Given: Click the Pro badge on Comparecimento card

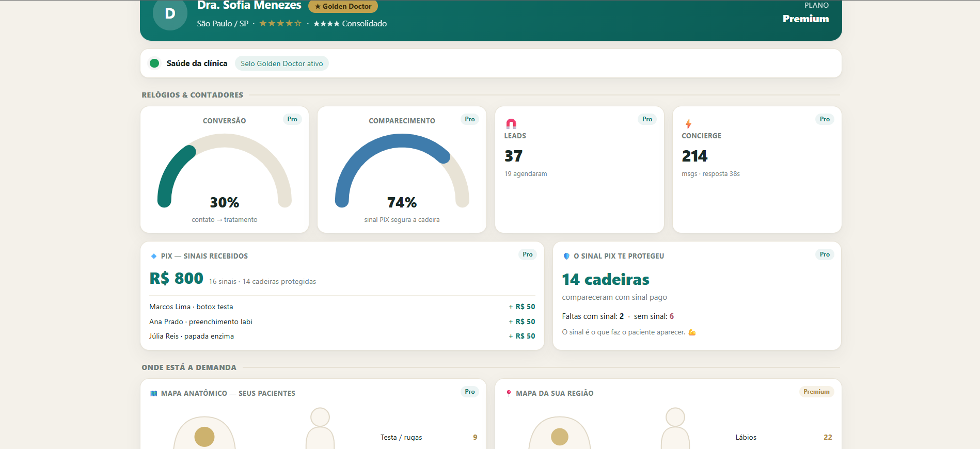Looking at the screenshot, I should [470, 119].
